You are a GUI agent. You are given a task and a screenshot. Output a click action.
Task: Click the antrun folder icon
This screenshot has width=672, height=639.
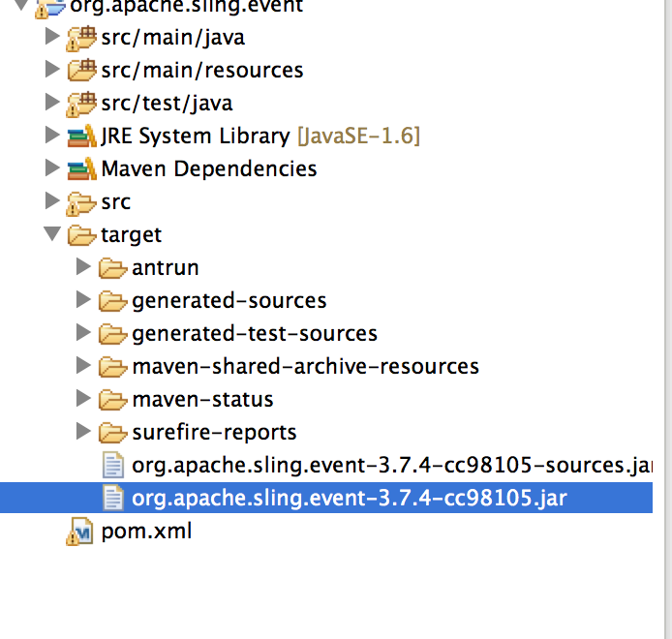click(112, 269)
